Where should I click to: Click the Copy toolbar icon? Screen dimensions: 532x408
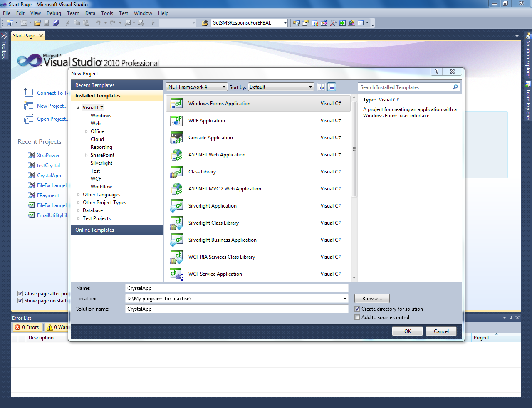pyautogui.click(x=77, y=23)
